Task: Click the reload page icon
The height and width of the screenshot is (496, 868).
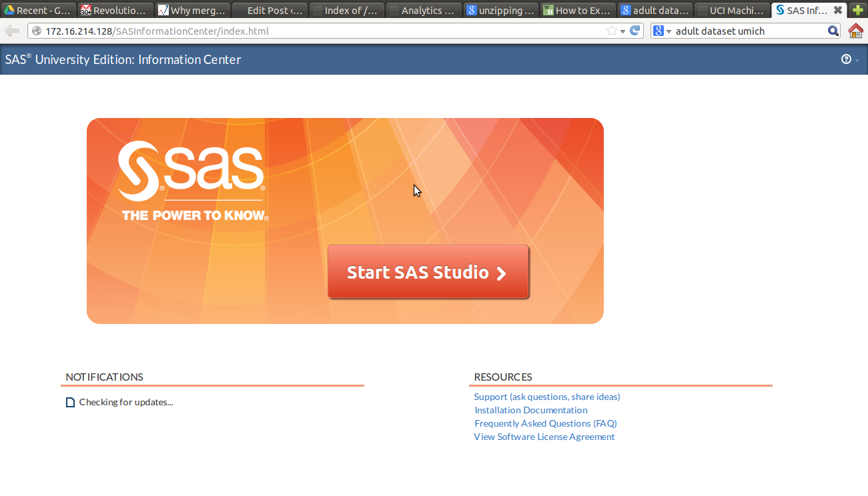Action: tap(635, 31)
